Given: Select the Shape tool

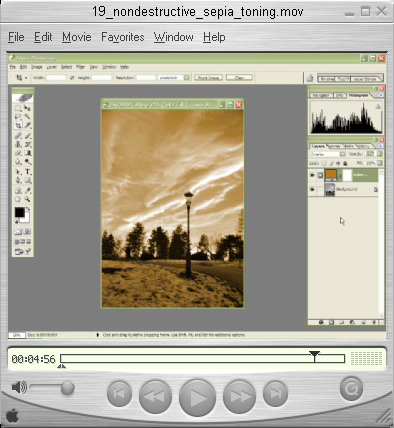Looking at the screenshot, I should tap(27, 181).
